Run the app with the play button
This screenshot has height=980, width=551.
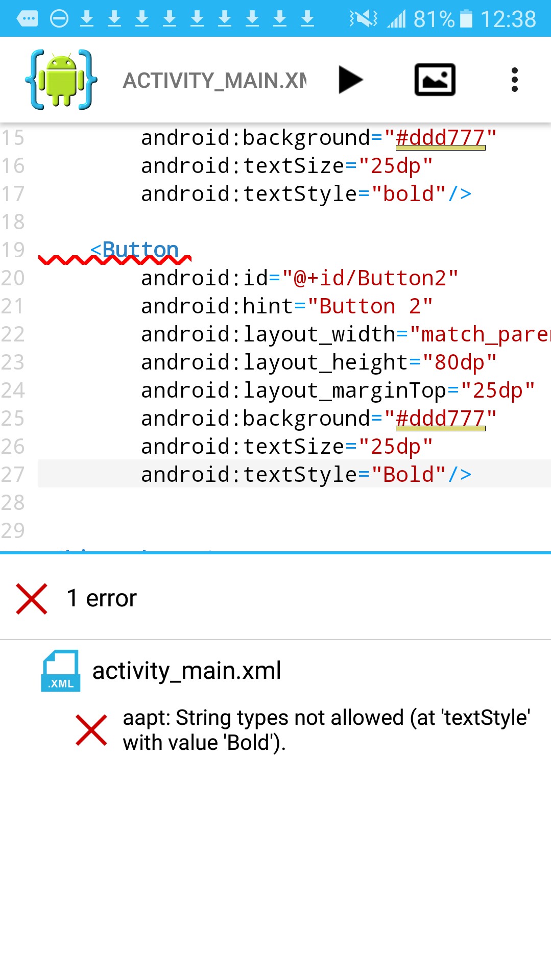point(350,80)
